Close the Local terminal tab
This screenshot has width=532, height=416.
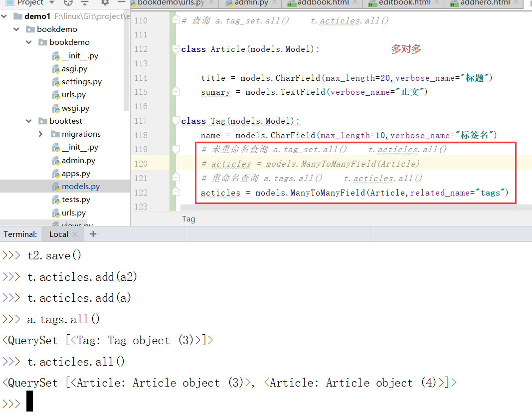(75, 234)
